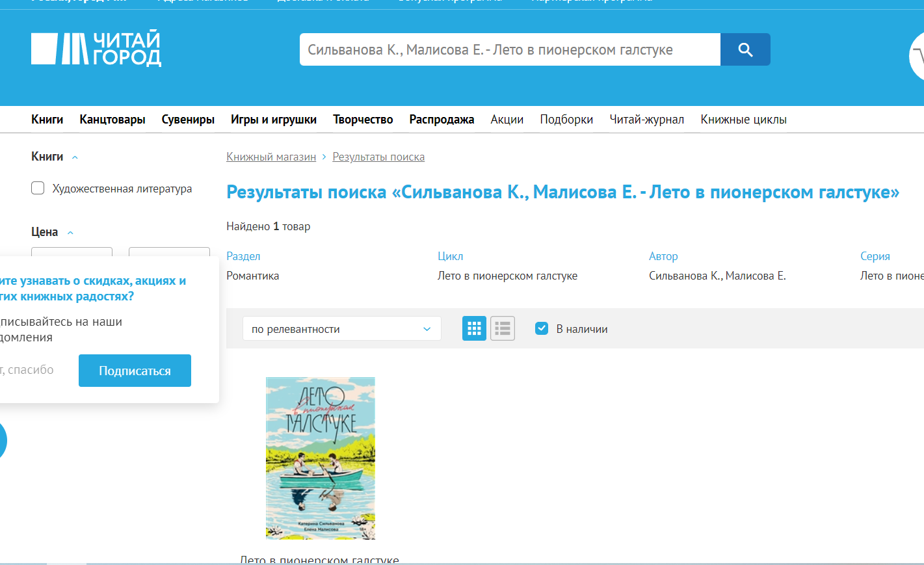The width and height of the screenshot is (924, 565).
Task: Click the Подписаться button
Action: (x=135, y=371)
